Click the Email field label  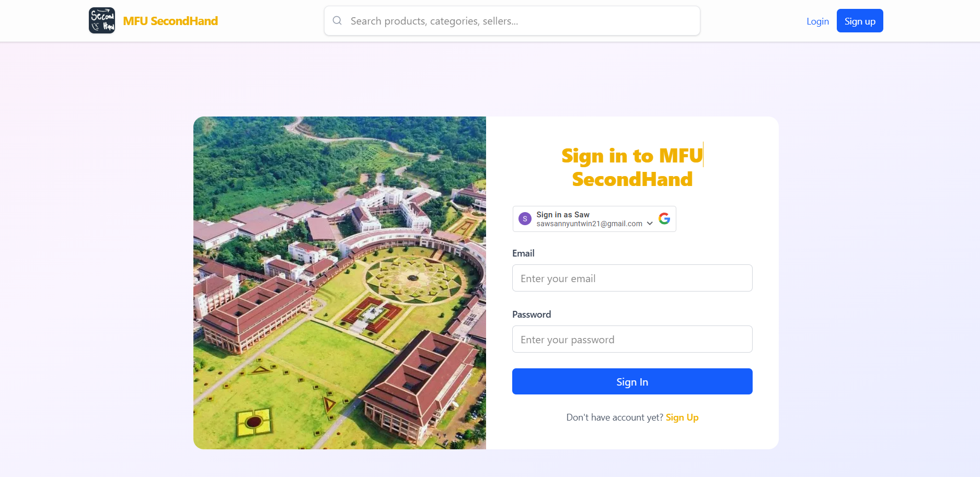pyautogui.click(x=523, y=253)
